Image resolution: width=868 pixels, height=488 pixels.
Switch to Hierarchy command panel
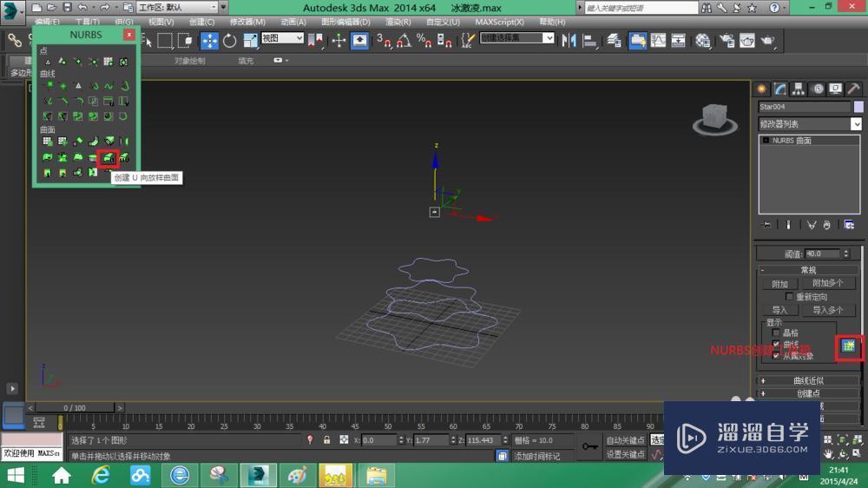click(799, 89)
